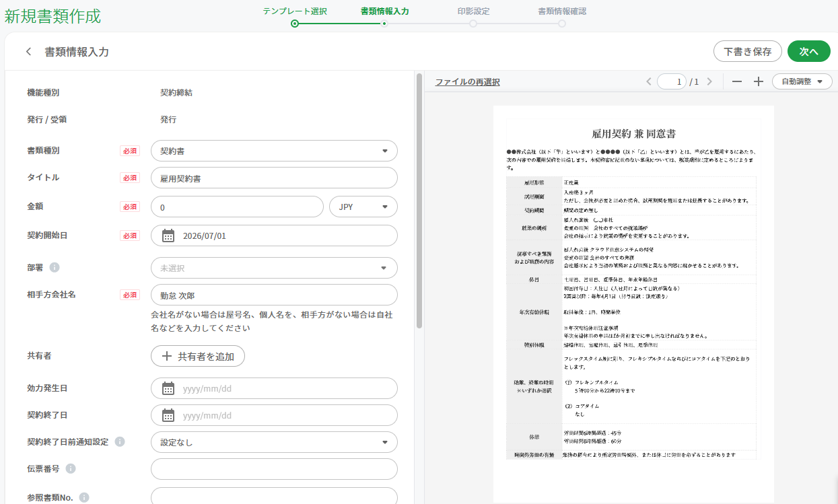Click the 契約開始日 date field
Screen dimensions: 838x504
click(x=274, y=236)
